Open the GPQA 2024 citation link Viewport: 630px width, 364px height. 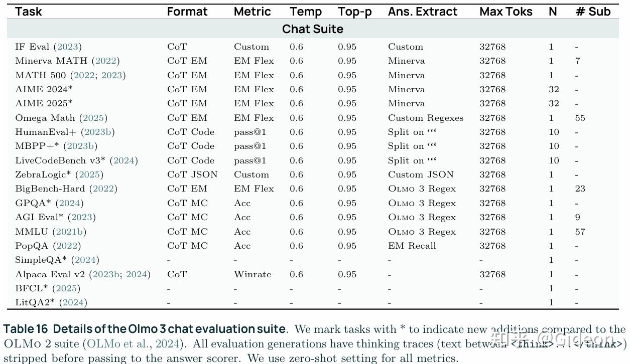pyautogui.click(x=70, y=203)
